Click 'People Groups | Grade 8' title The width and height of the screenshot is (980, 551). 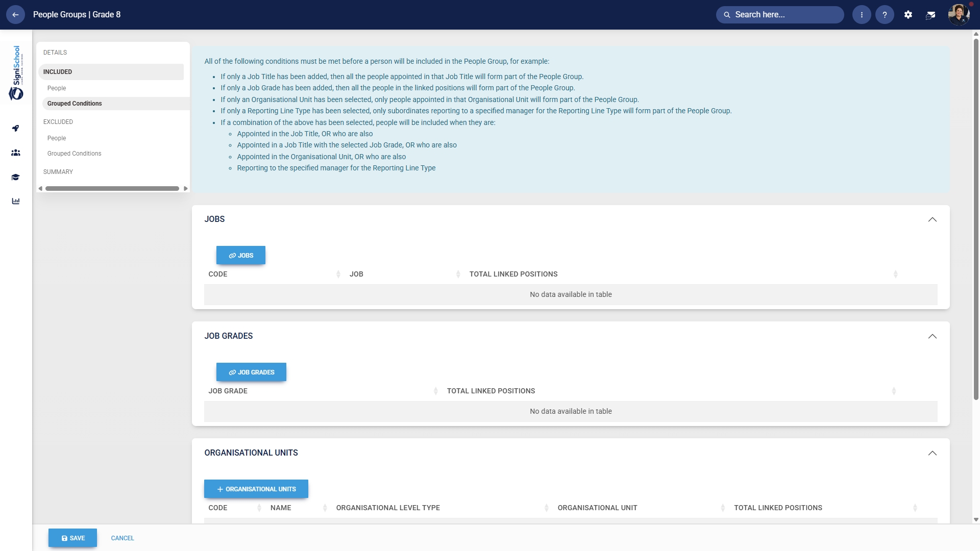pos(77,15)
